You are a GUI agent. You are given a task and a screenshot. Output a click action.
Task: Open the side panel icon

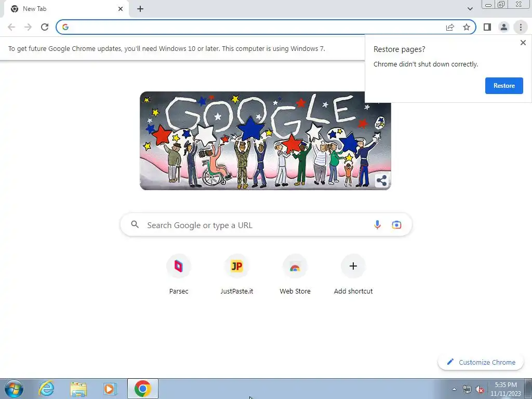(487, 27)
